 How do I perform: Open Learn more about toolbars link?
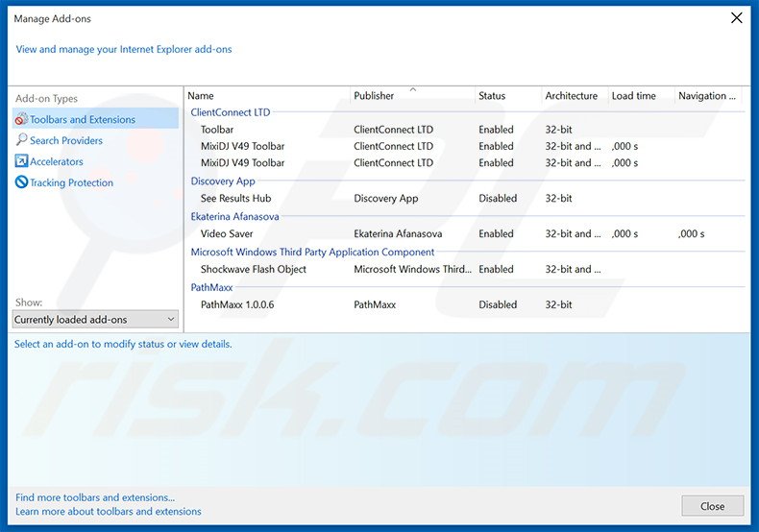click(x=109, y=512)
